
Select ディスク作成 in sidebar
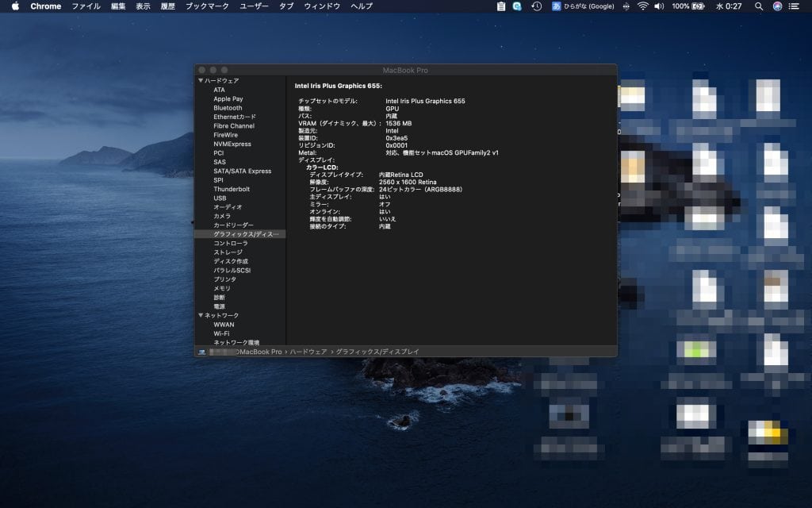point(231,261)
